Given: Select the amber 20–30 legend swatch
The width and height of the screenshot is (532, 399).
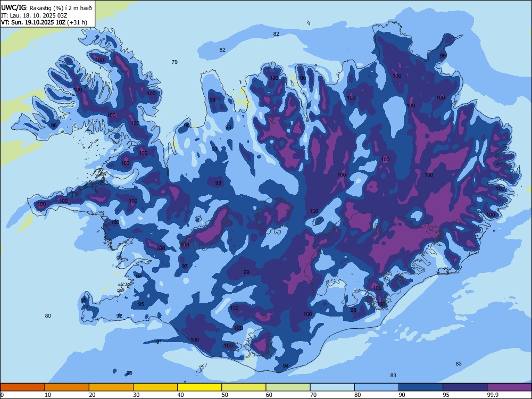Looking at the screenshot, I should 111,387.
